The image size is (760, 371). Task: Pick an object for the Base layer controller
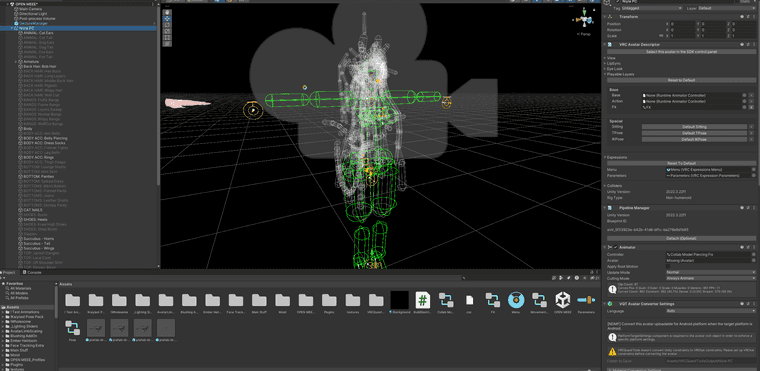point(744,96)
